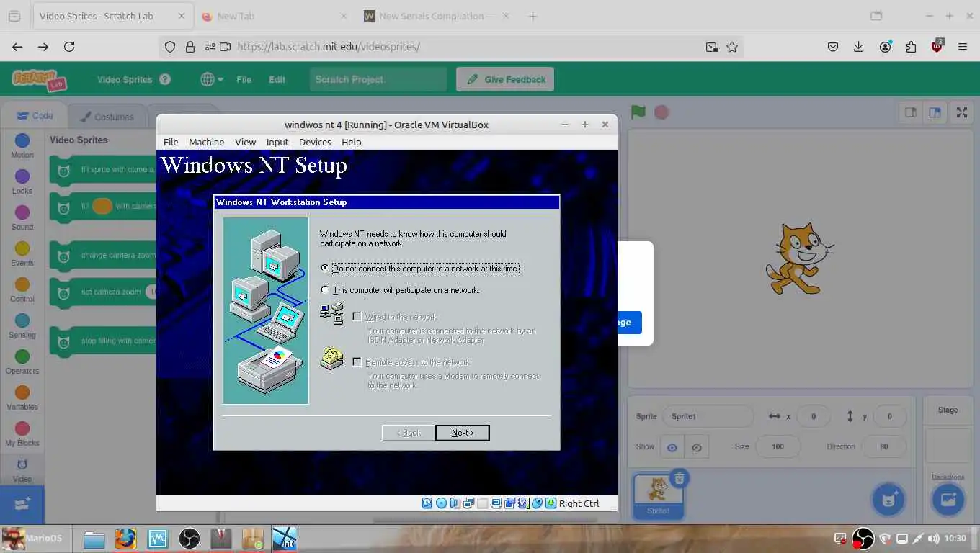Open the Firefox extensions puzzle icon
Viewport: 980px width, 553px height.
[911, 47]
